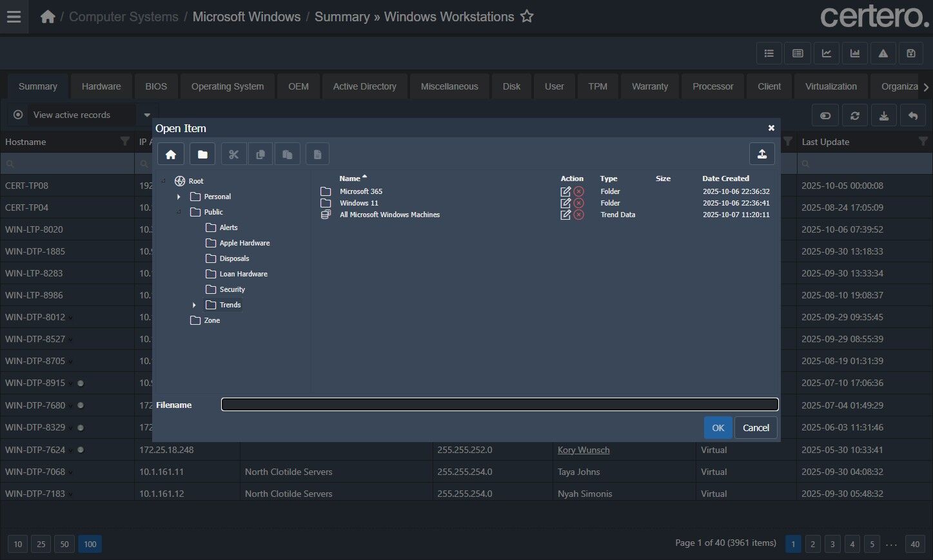Click the Filename input field
This screenshot has width=933, height=560.
coord(500,405)
